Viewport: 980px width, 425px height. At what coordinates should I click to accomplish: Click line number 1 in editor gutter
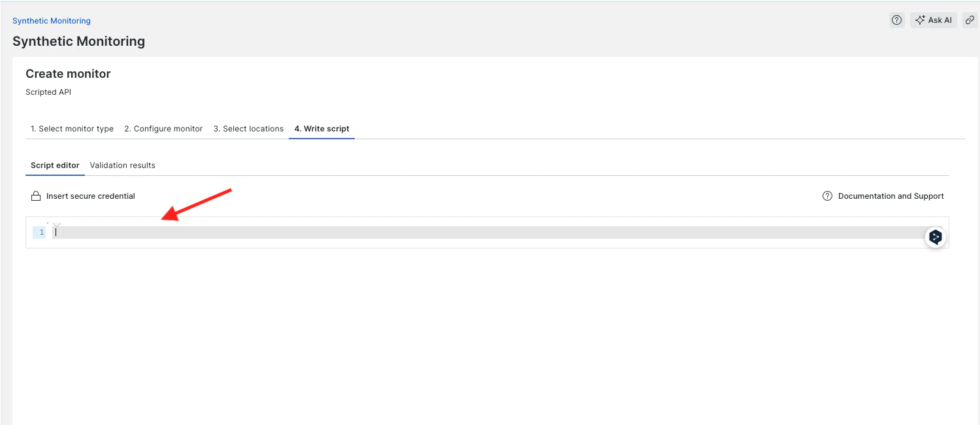click(x=41, y=232)
